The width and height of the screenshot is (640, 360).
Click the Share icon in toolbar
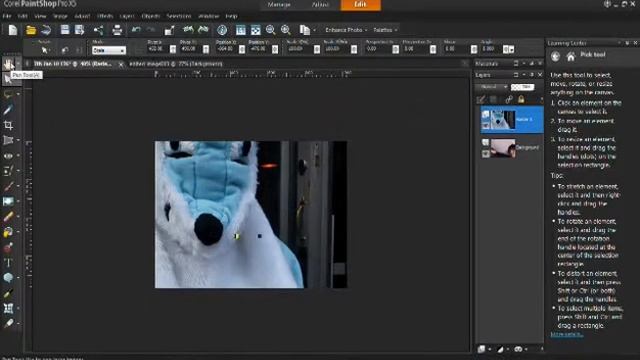pyautogui.click(x=98, y=30)
